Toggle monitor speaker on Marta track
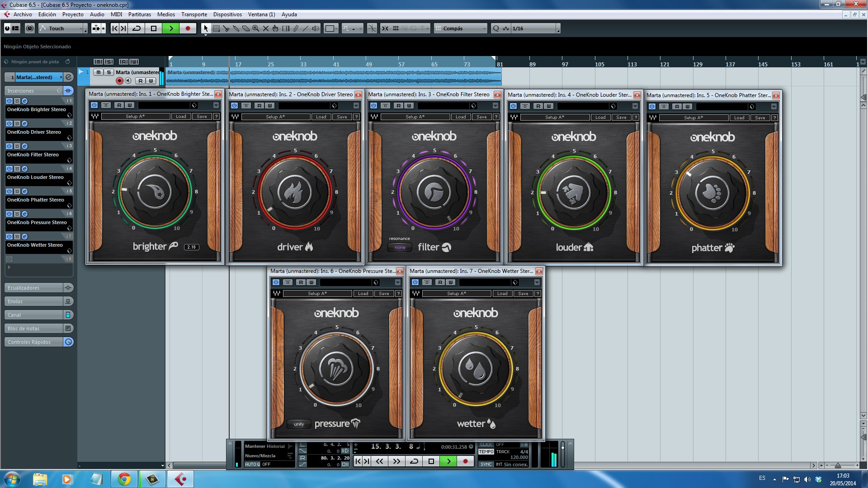 (128, 81)
